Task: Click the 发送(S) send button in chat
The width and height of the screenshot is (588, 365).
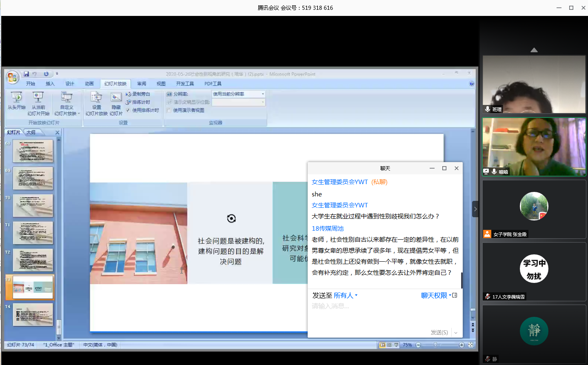Action: point(439,332)
